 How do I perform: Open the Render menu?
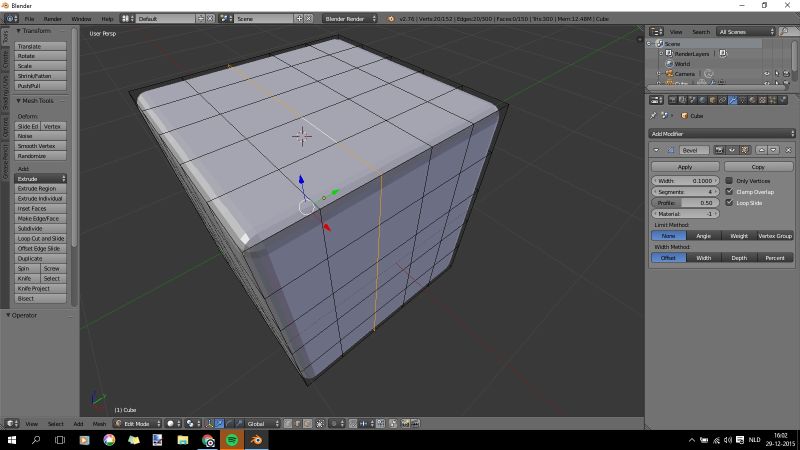click(53, 18)
